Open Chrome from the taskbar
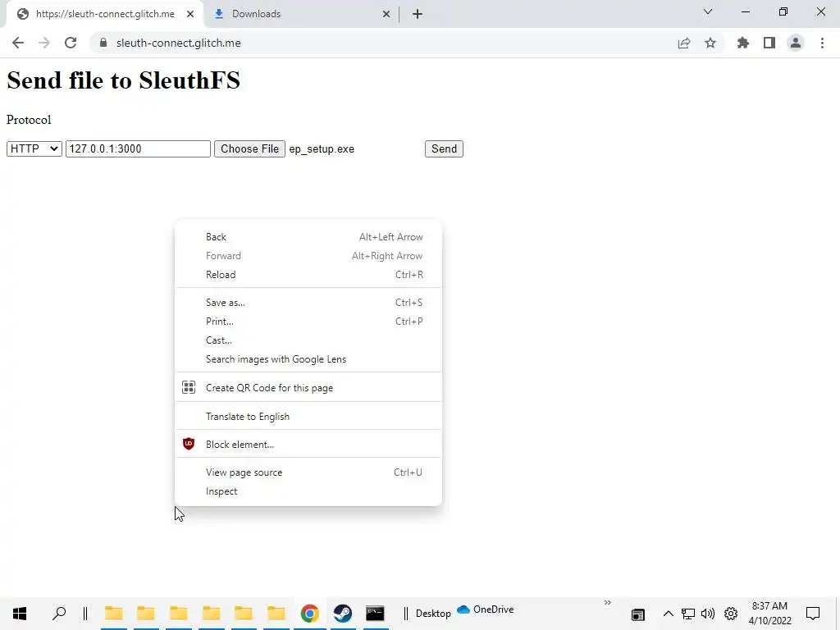The height and width of the screenshot is (630, 840). [309, 614]
